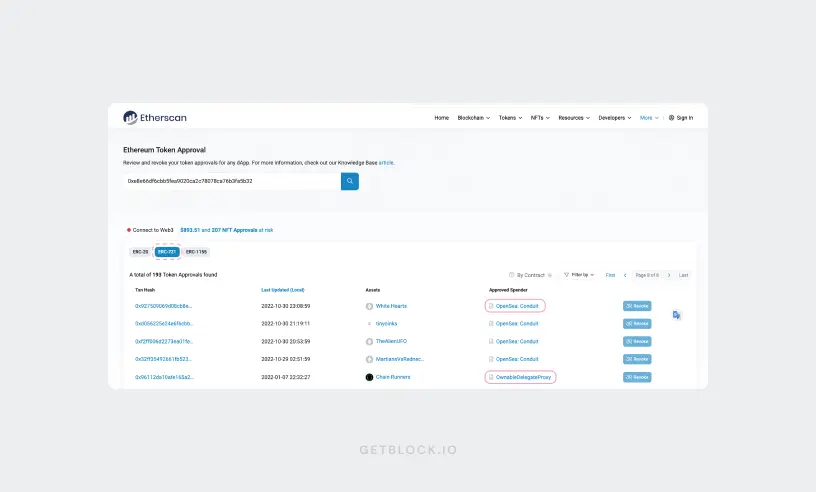Revoke the White Hearts approval
Viewport: 816px width, 492px height.
click(x=637, y=306)
